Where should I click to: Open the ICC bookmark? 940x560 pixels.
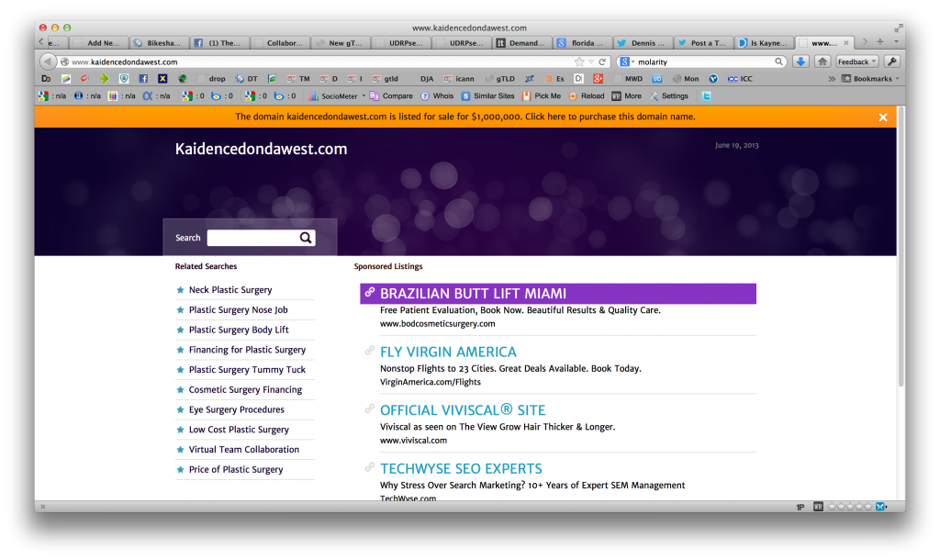click(x=740, y=79)
